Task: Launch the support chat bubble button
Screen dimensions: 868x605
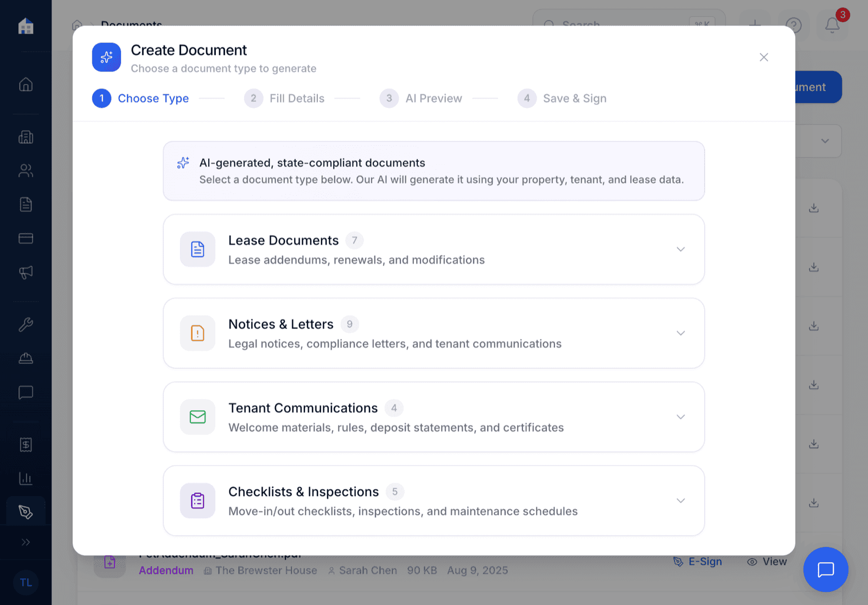Action: (825, 570)
